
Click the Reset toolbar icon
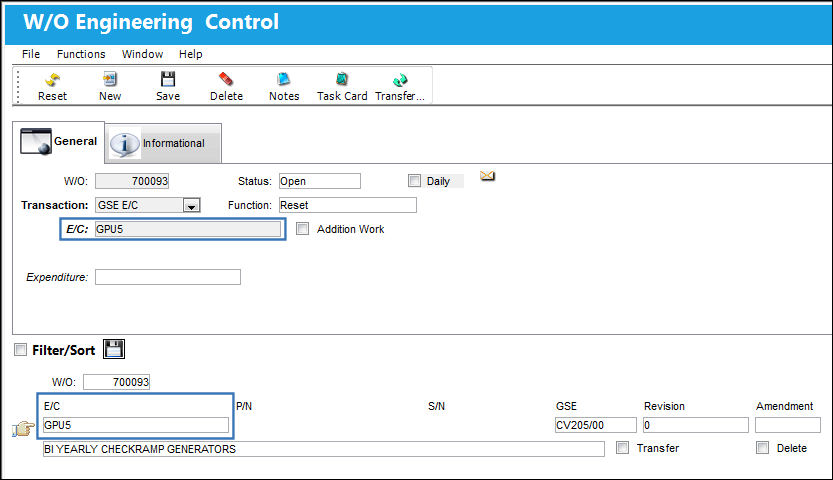52,80
